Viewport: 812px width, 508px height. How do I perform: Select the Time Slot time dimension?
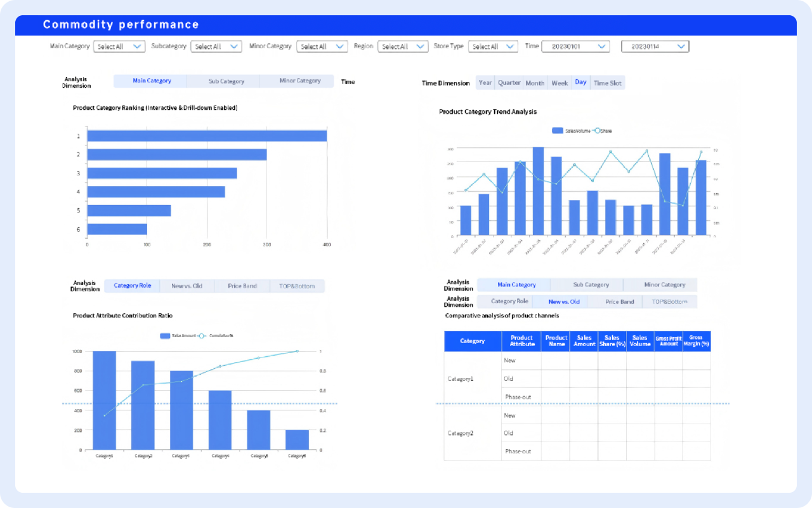pyautogui.click(x=607, y=83)
